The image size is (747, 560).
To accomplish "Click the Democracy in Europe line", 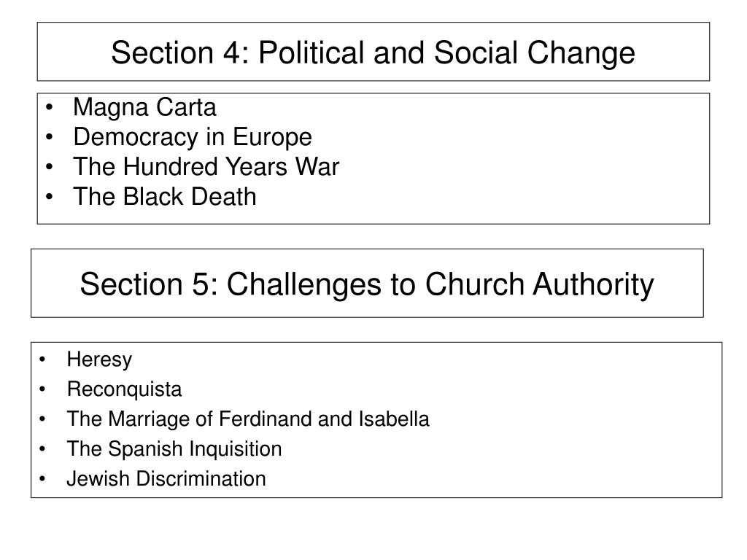I will pyautogui.click(x=193, y=137).
